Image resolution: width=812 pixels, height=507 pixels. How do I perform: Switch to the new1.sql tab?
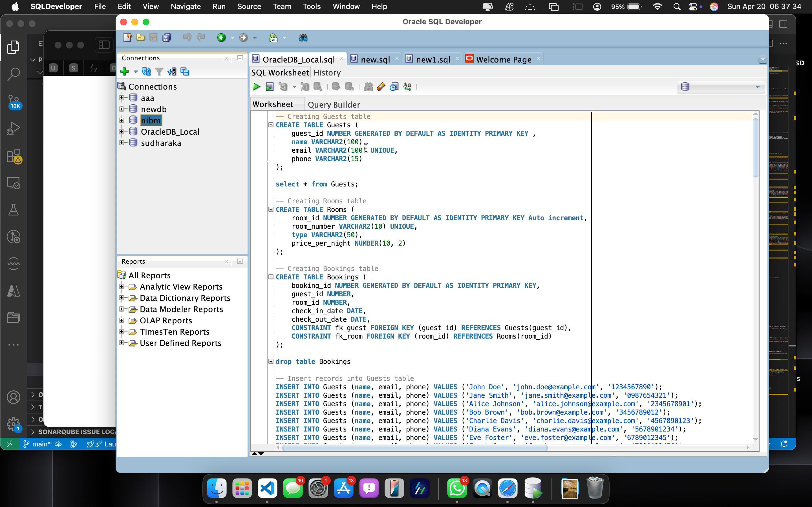pyautogui.click(x=433, y=59)
